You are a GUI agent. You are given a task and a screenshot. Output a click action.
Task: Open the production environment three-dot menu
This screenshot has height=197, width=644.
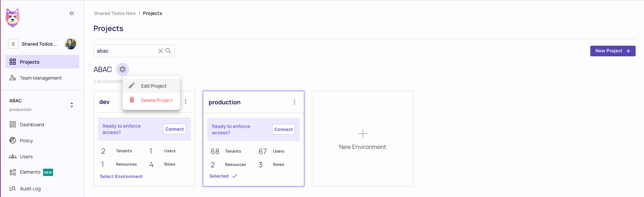point(294,102)
